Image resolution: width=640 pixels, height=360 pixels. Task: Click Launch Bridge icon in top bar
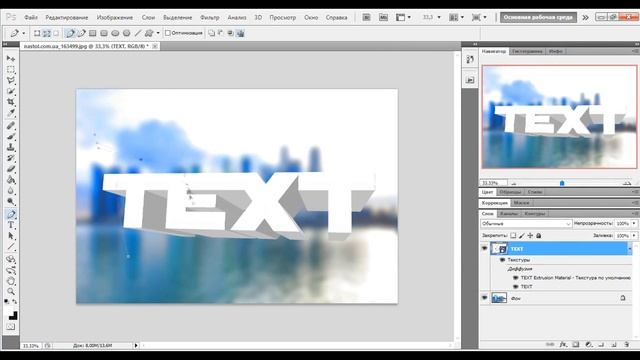pyautogui.click(x=367, y=17)
